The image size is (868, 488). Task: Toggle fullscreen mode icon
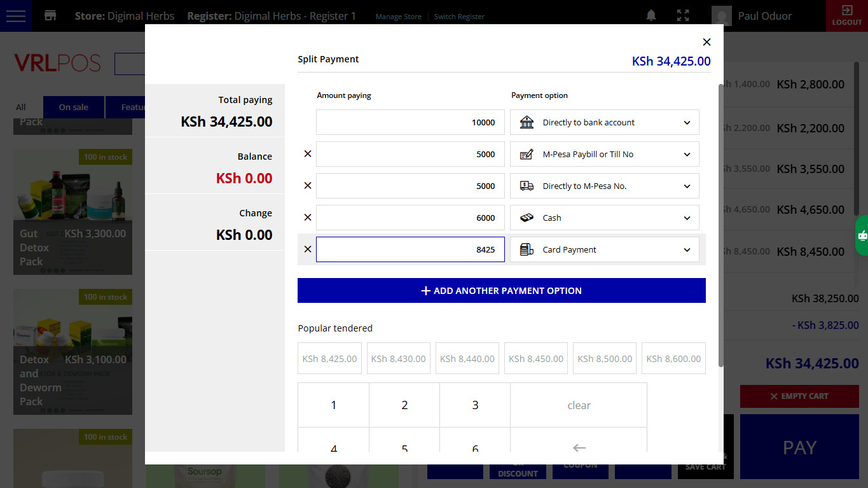tap(683, 16)
